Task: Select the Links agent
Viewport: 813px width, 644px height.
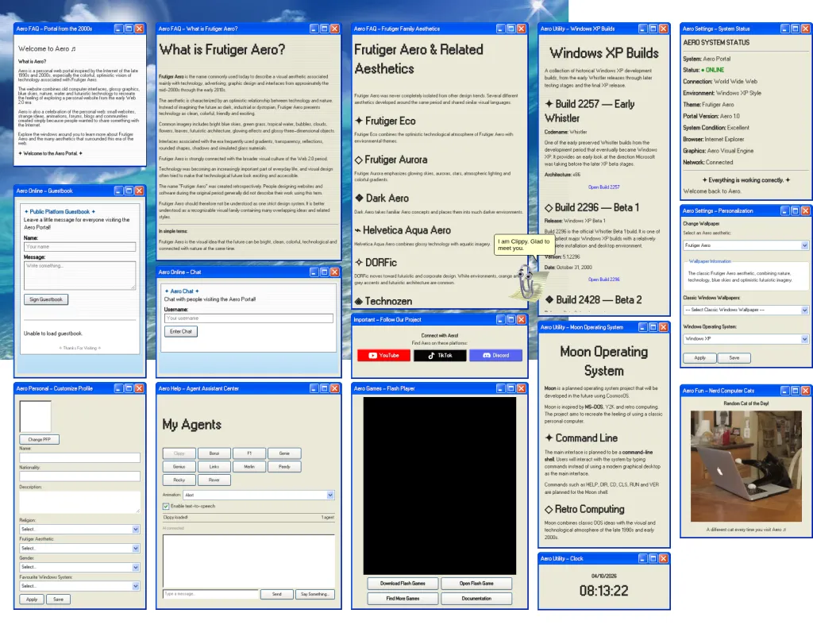Action: point(214,467)
